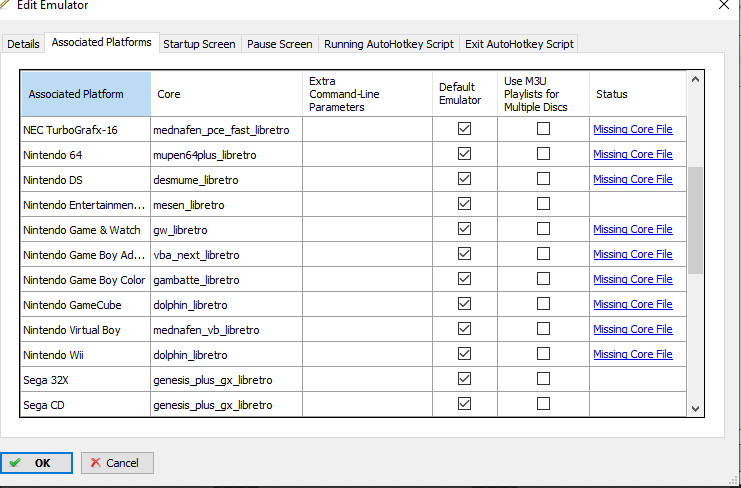Click Missing Core File for Nintendo Wii

(x=633, y=354)
